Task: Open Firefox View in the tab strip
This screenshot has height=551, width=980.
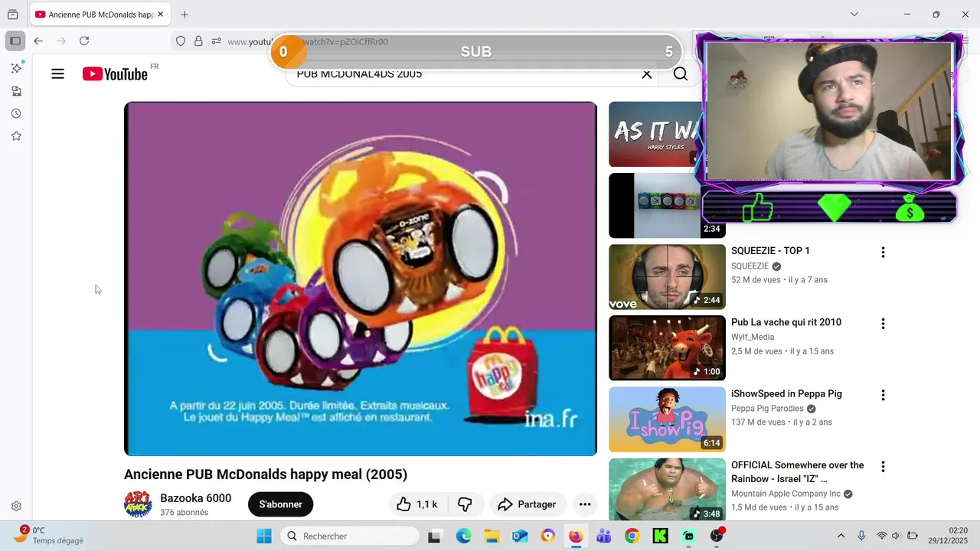Action: [12, 15]
